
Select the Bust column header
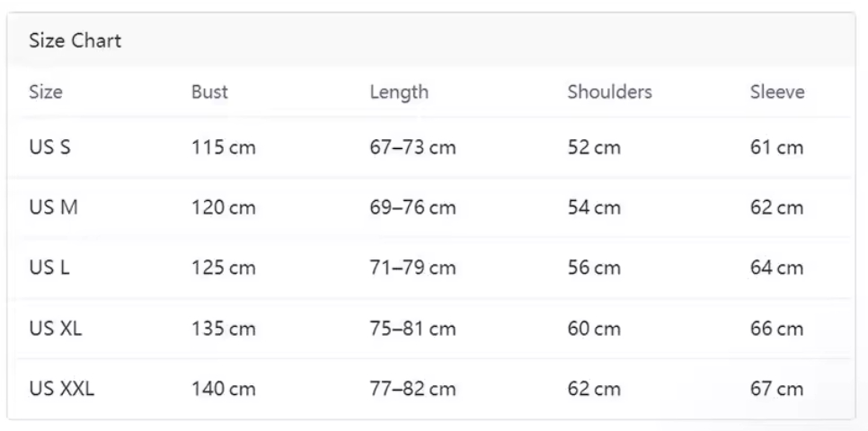(209, 92)
